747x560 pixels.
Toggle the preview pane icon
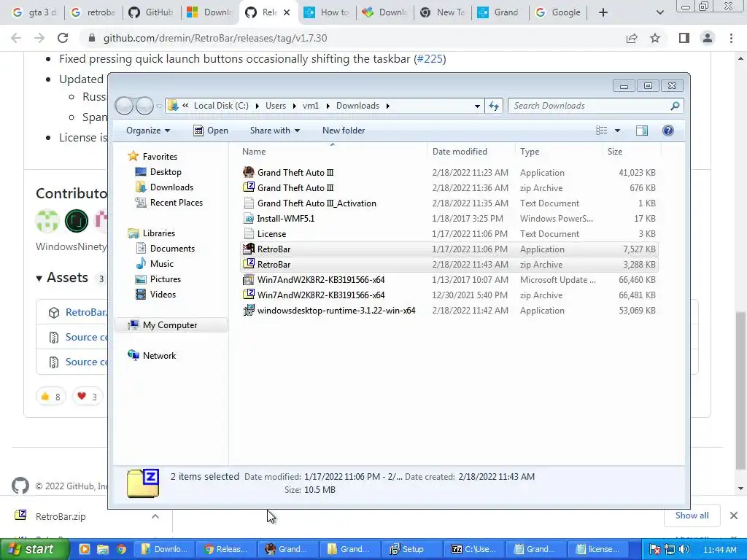click(x=642, y=131)
